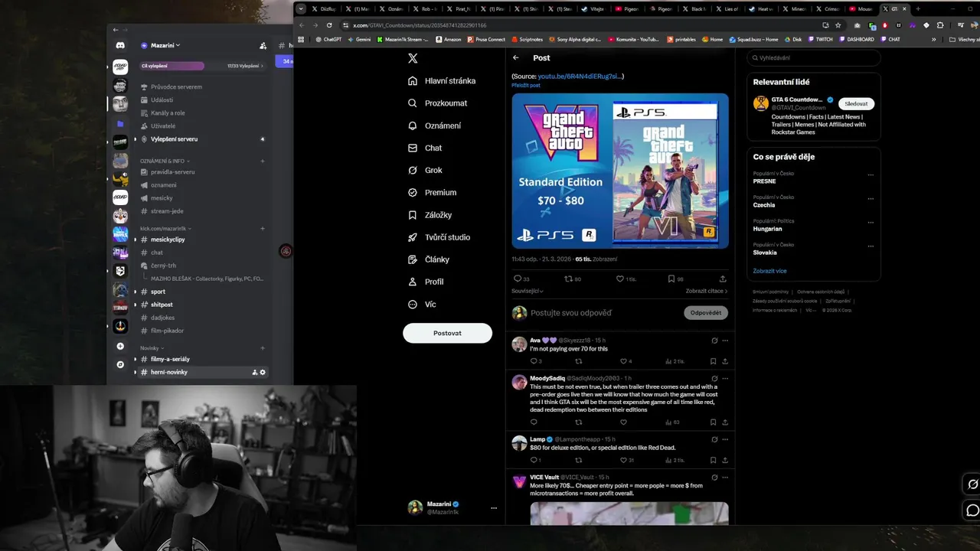This screenshot has height=551, width=980.
Task: Open X home via the X logo
Action: click(413, 58)
